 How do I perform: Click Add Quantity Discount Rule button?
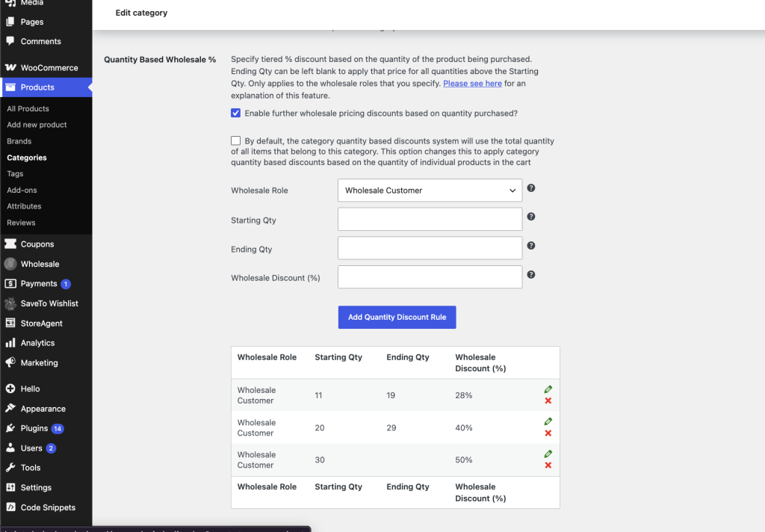pos(397,318)
